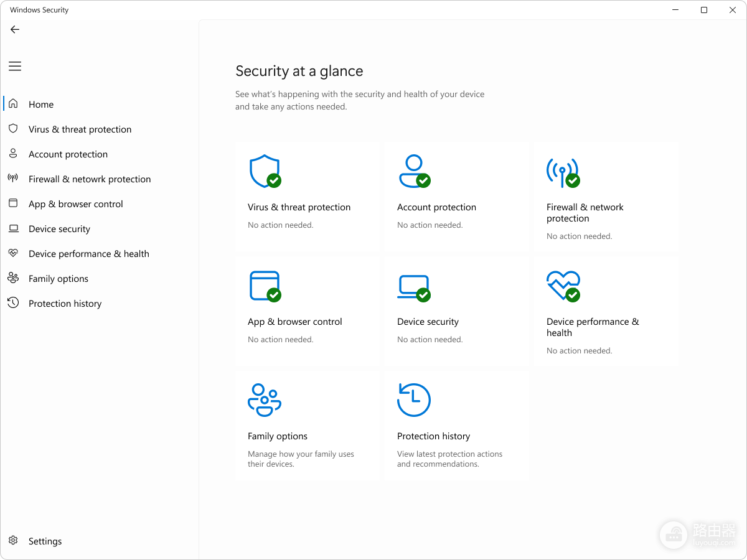Click 'View latest protection actions and recommendations' text
Screen dimensions: 747x560
449,459
